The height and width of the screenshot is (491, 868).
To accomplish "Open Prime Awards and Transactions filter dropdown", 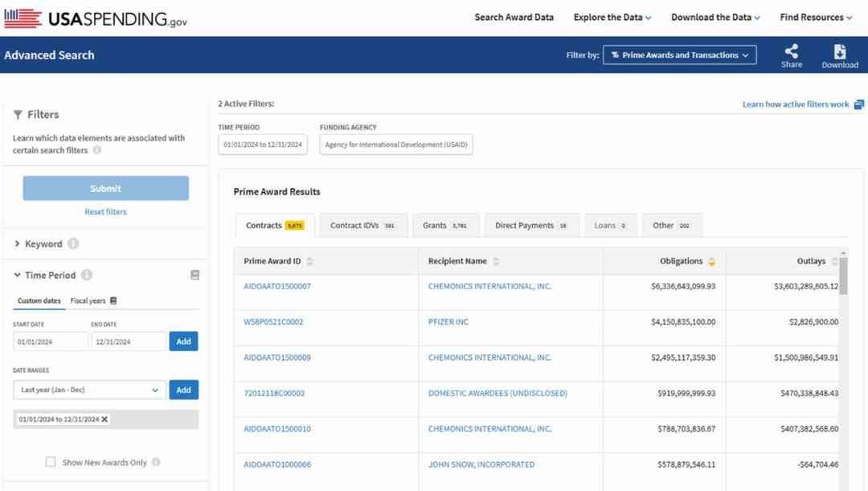I will [x=679, y=55].
